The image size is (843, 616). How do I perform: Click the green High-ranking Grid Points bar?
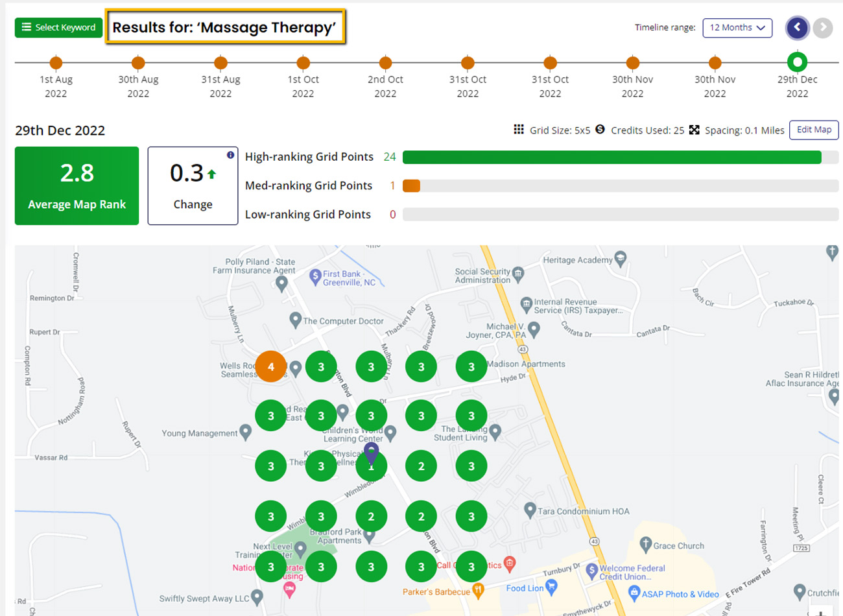pos(611,158)
